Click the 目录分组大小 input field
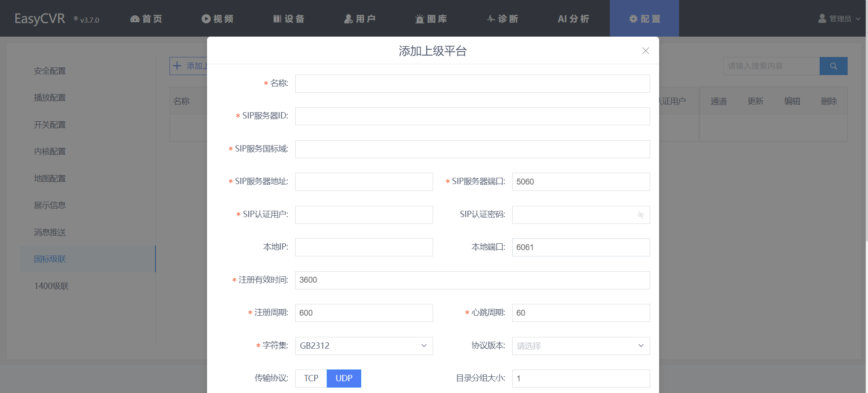868x393 pixels. 581,379
